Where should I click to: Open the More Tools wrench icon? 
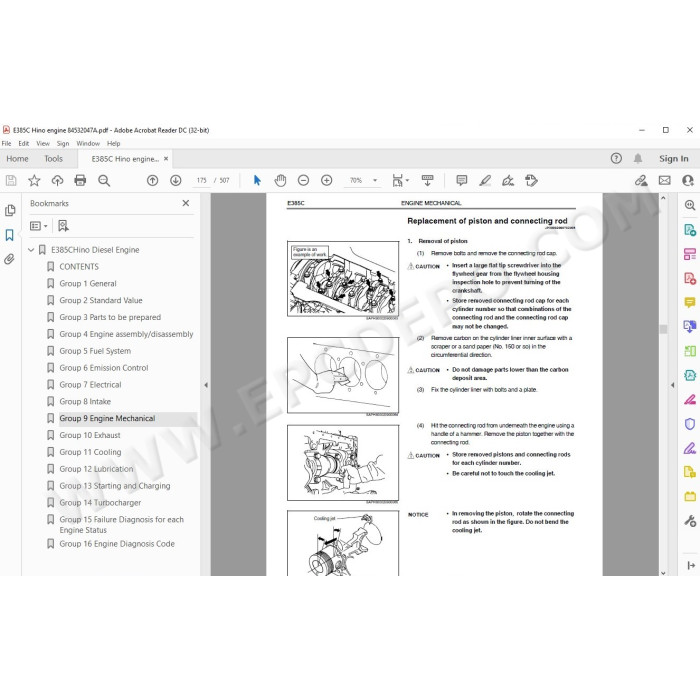click(x=690, y=521)
